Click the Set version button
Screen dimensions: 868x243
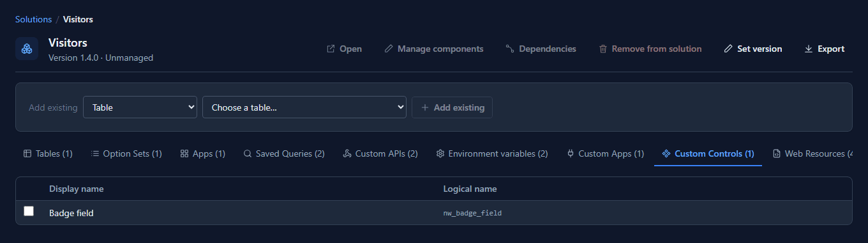pyautogui.click(x=753, y=49)
